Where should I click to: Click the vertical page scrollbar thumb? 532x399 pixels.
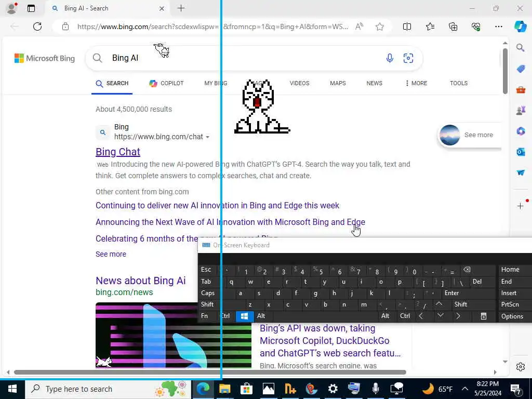505,71
